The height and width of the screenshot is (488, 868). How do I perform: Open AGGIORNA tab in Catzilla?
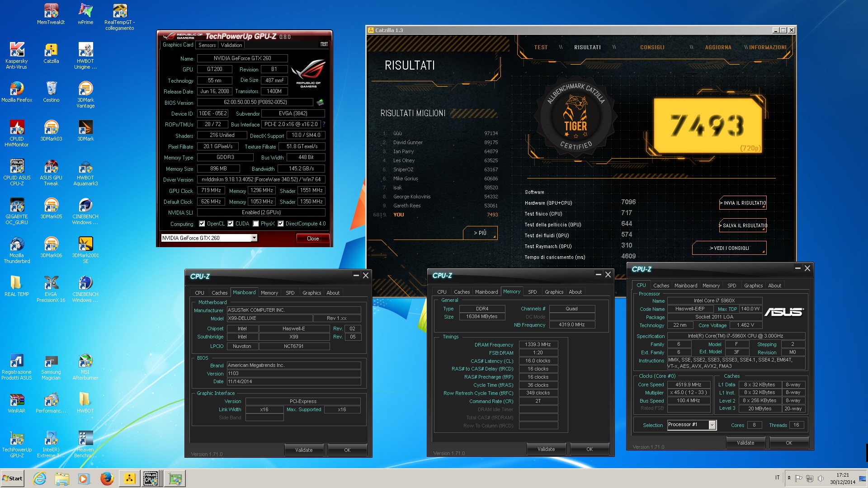[718, 47]
